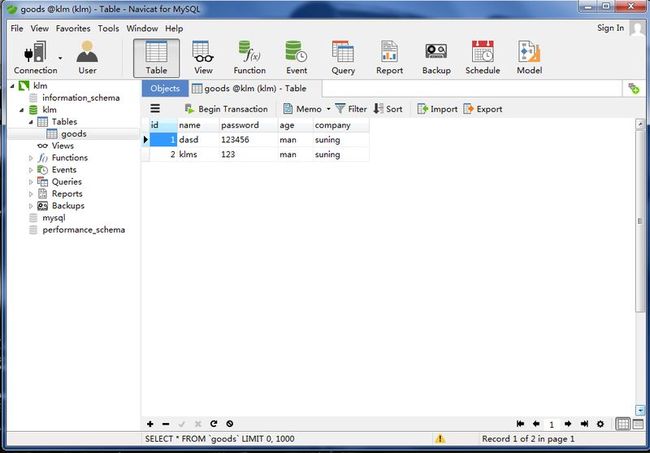Click the Sort button
The height and width of the screenshot is (453, 650).
click(x=388, y=109)
